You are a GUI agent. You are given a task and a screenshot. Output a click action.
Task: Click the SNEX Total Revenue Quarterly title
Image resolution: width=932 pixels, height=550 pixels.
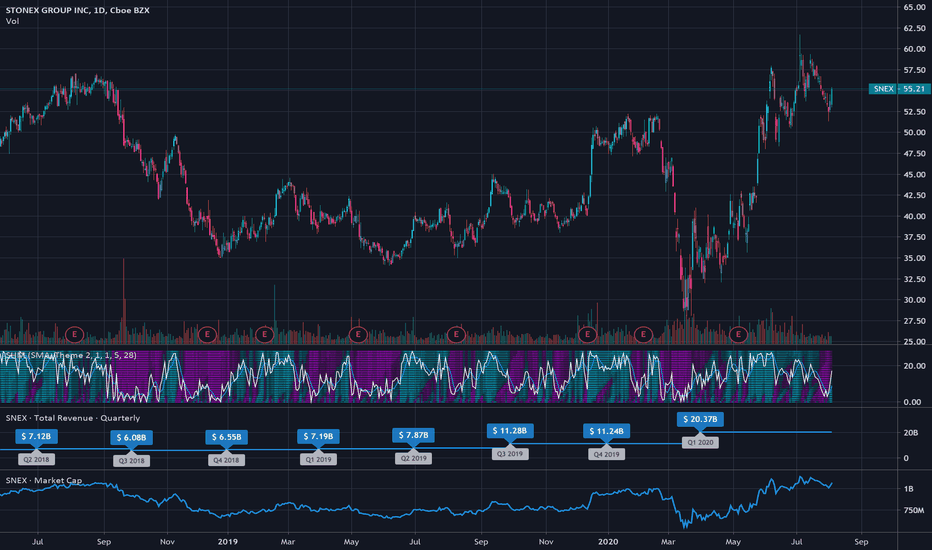point(73,418)
